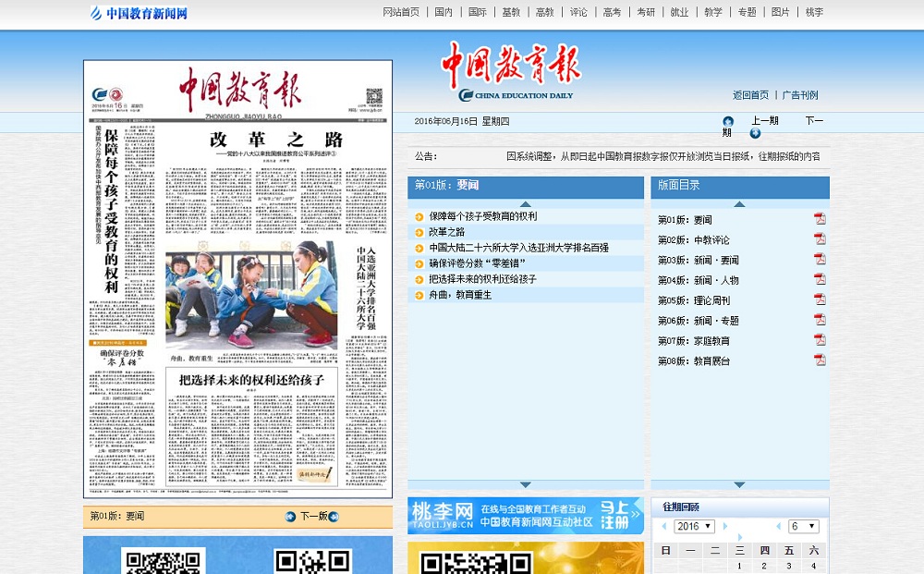Go to previous year in 往期回顾 calendar
Screen dimensions: 924x574
[x=664, y=526]
